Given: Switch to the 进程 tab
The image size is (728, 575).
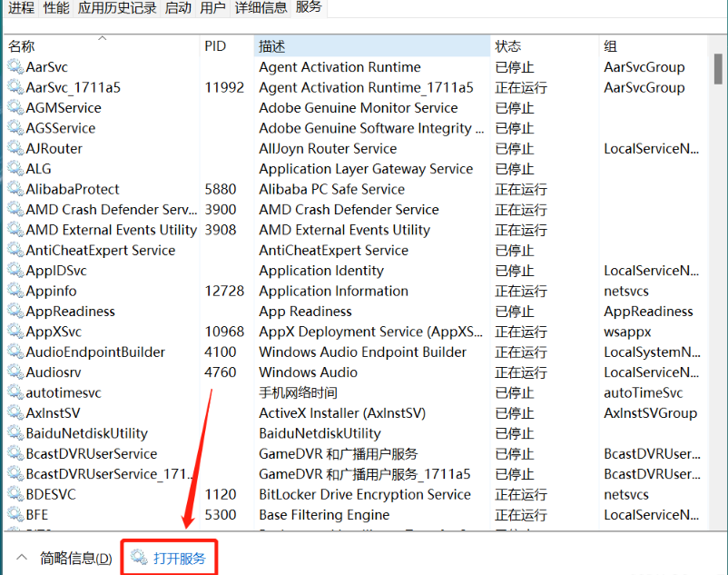Looking at the screenshot, I should tap(21, 8).
